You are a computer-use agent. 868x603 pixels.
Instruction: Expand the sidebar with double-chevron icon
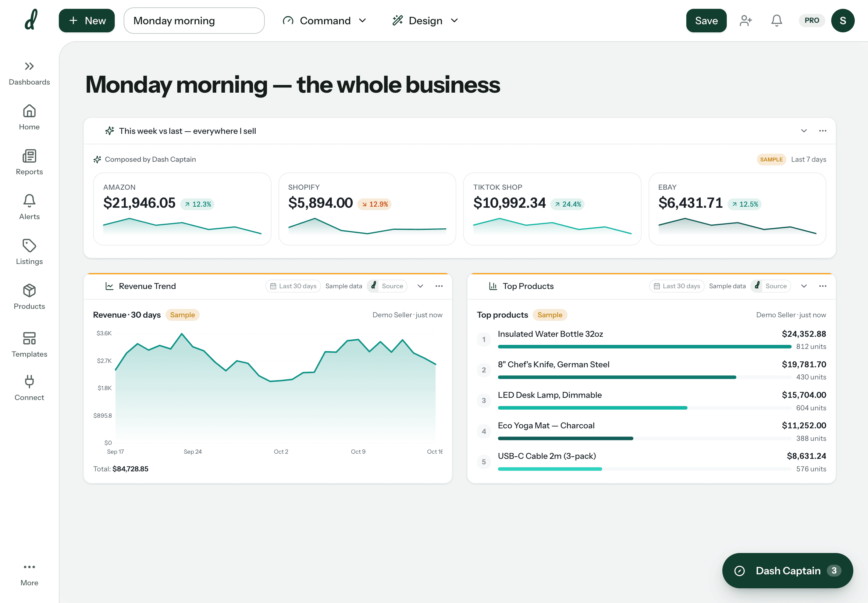coord(29,66)
